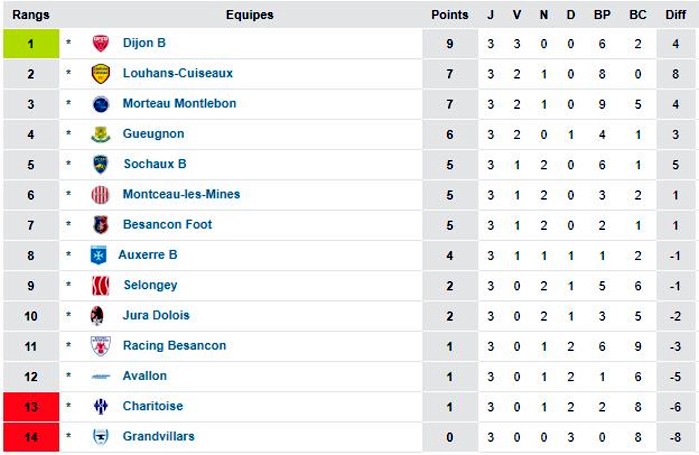Select the Rangs column header

(31, 15)
